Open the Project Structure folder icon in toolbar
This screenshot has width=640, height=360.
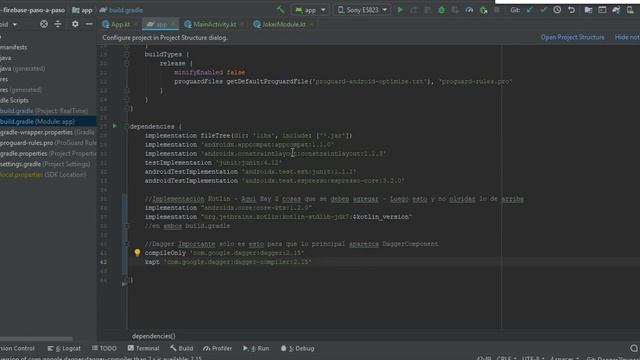(588, 10)
